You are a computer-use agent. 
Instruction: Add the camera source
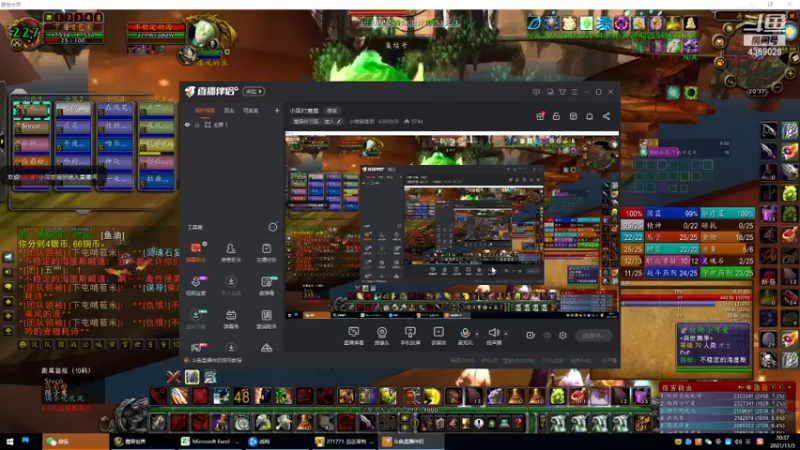(x=382, y=336)
